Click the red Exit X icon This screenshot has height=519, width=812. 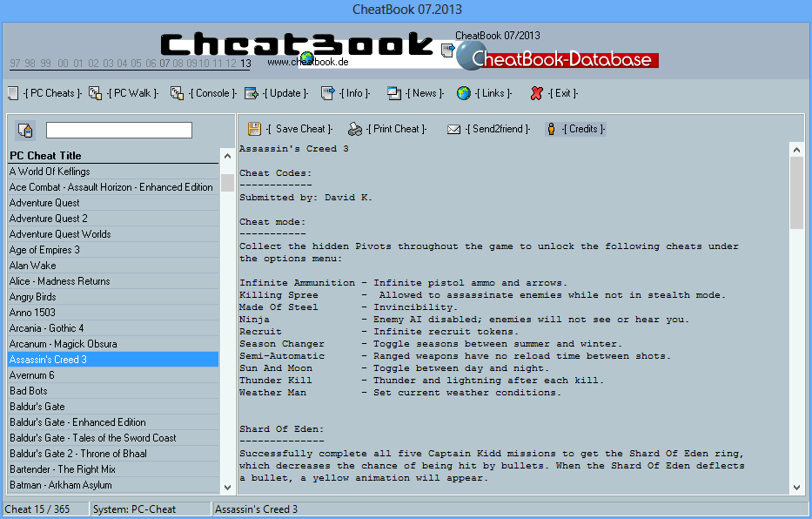(x=536, y=93)
